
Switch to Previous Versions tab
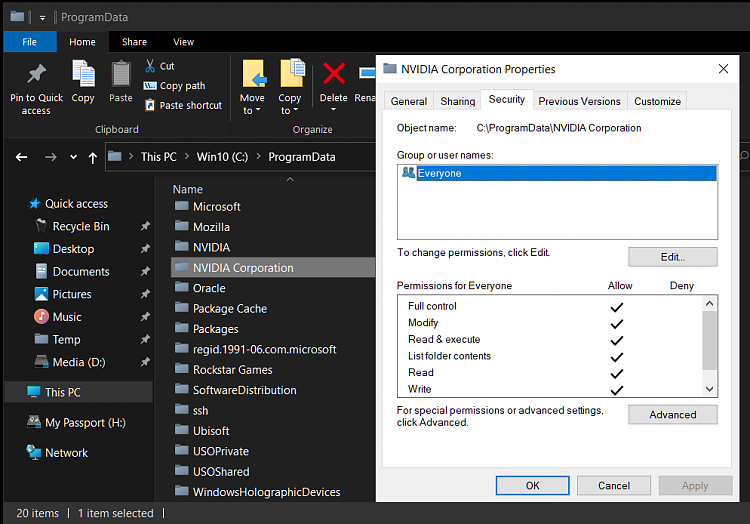579,101
